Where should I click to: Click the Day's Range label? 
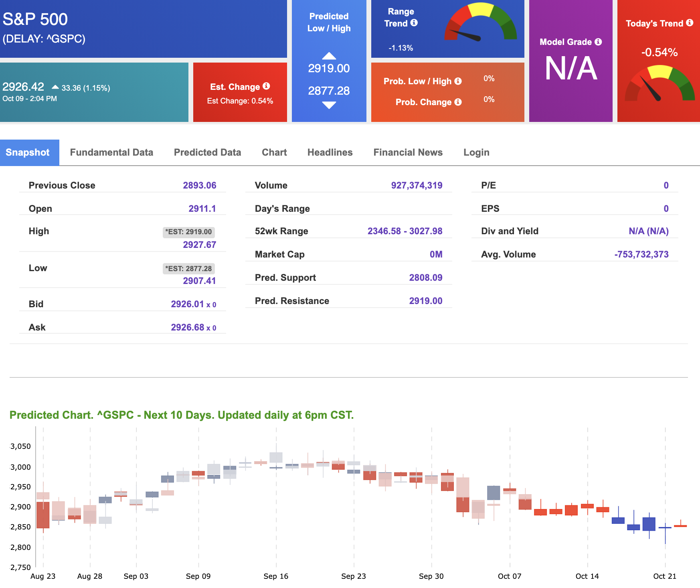(x=282, y=209)
